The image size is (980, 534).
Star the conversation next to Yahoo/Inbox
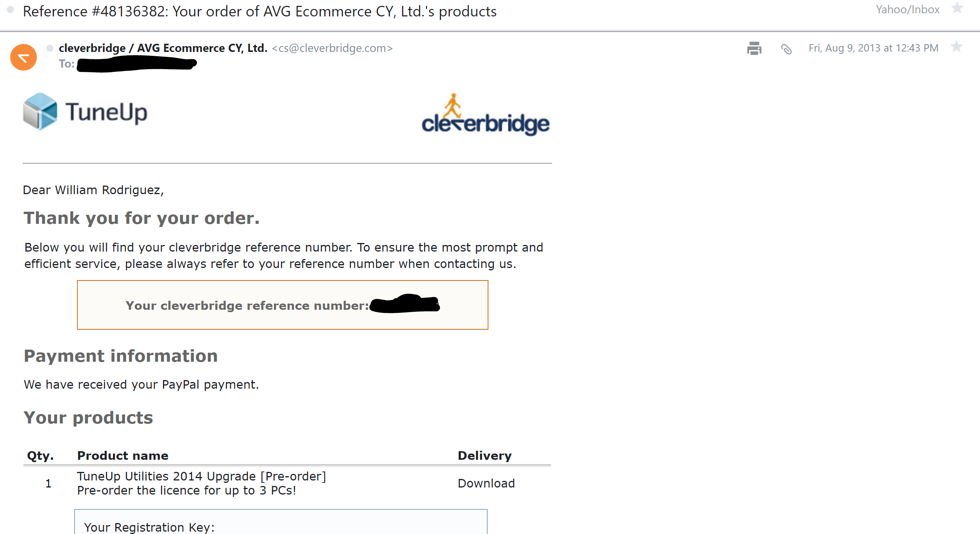click(957, 8)
